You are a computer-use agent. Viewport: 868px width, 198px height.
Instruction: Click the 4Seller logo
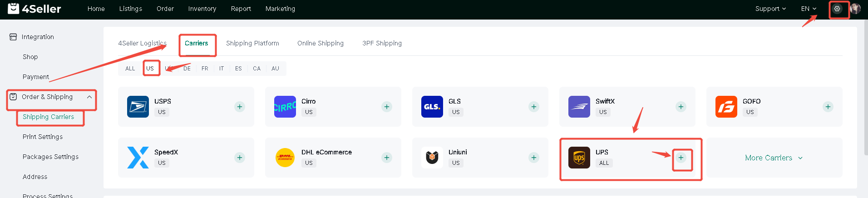click(x=35, y=9)
